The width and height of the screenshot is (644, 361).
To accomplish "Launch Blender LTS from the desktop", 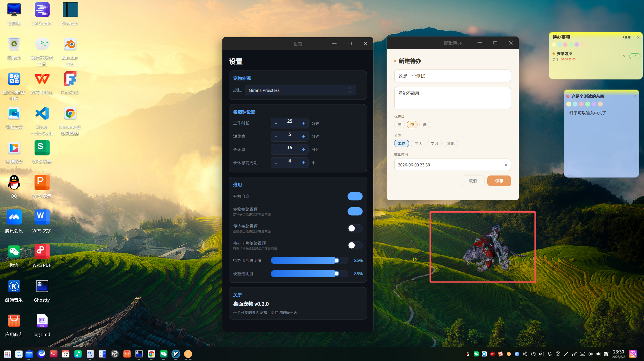I will tap(70, 52).
